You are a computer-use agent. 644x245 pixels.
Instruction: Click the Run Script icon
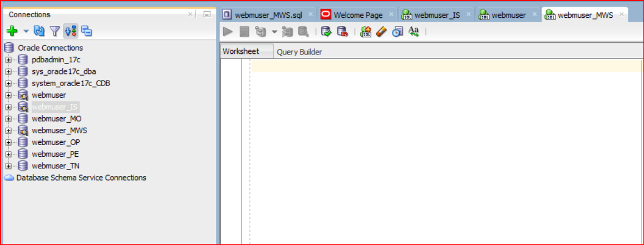tap(244, 31)
